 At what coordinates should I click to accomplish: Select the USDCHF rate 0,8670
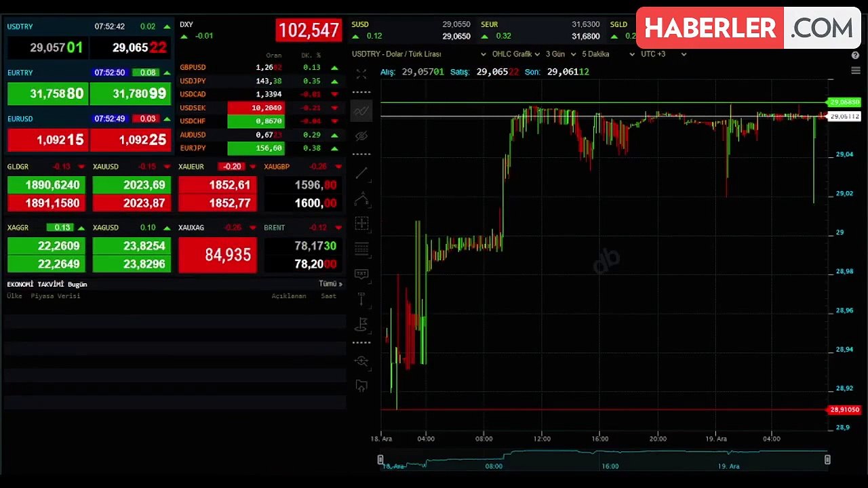[x=256, y=121]
